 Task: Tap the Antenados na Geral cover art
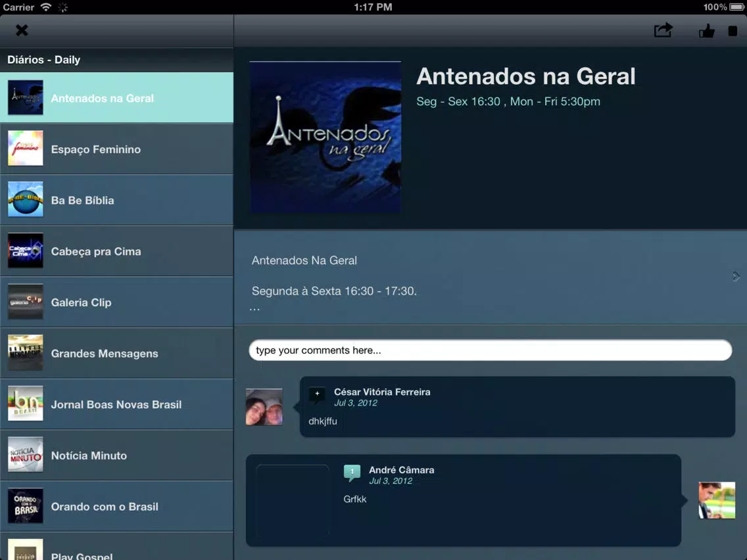pyautogui.click(x=325, y=137)
